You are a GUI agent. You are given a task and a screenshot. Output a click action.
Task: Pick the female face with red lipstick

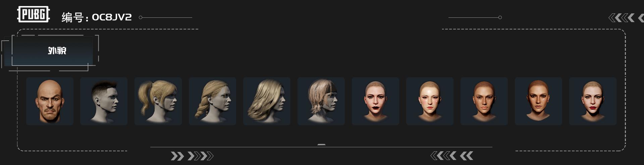pyautogui.click(x=593, y=101)
